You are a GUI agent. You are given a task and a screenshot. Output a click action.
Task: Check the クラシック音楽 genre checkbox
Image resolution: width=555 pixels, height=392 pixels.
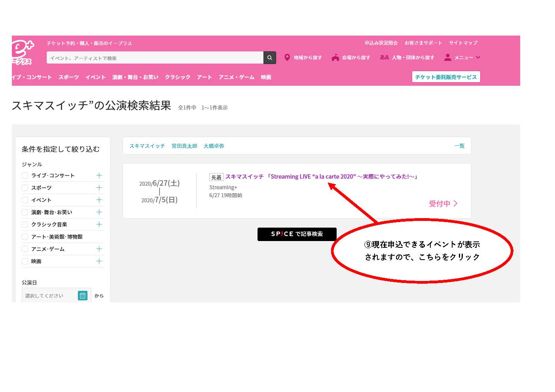25,224
